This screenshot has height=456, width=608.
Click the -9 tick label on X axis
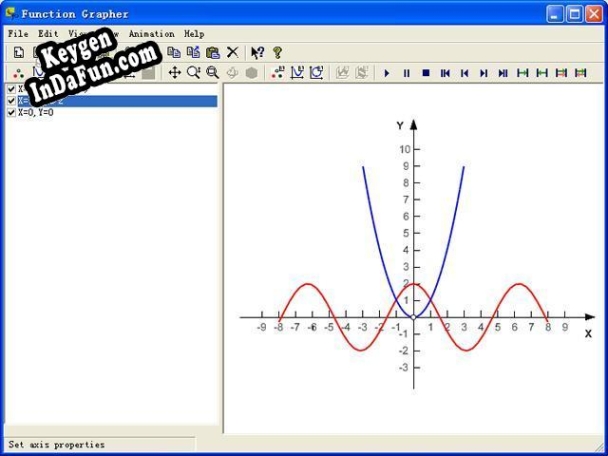coord(261,328)
